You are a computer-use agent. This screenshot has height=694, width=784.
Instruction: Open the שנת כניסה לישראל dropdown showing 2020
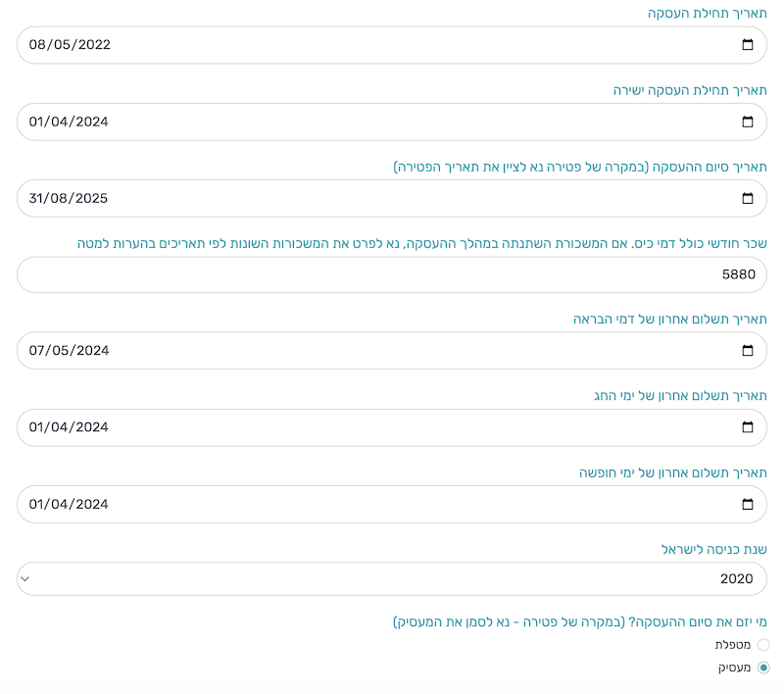pos(392,578)
